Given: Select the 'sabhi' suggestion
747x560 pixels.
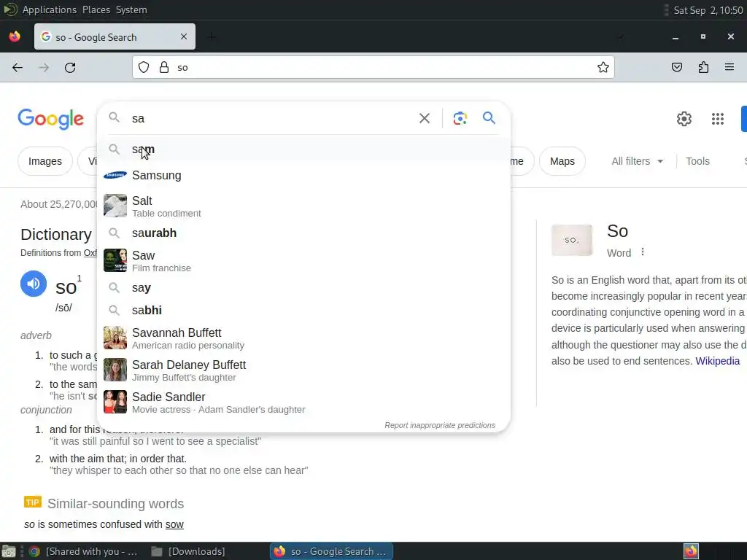Looking at the screenshot, I should [x=303, y=310].
